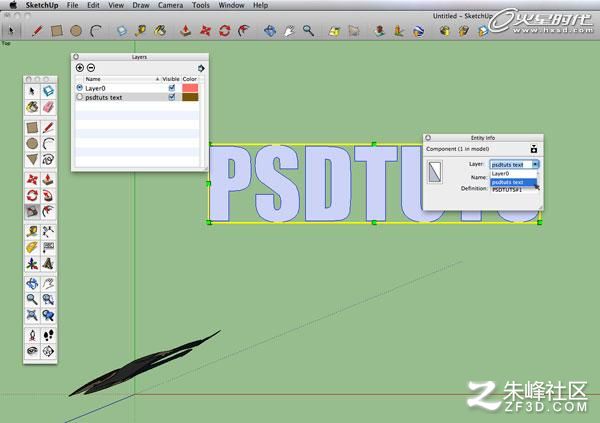This screenshot has height=423, width=600.
Task: Toggle visibility checkbox for Layer0
Action: pos(172,88)
